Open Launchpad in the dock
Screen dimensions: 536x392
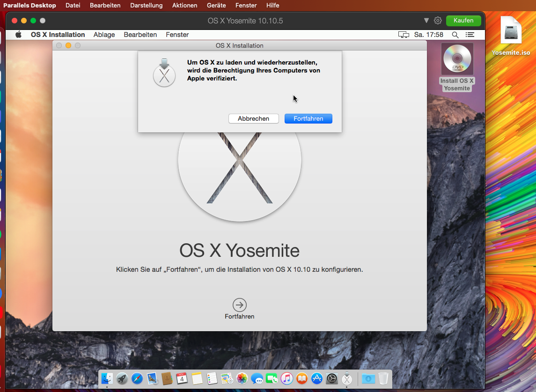[122, 379]
